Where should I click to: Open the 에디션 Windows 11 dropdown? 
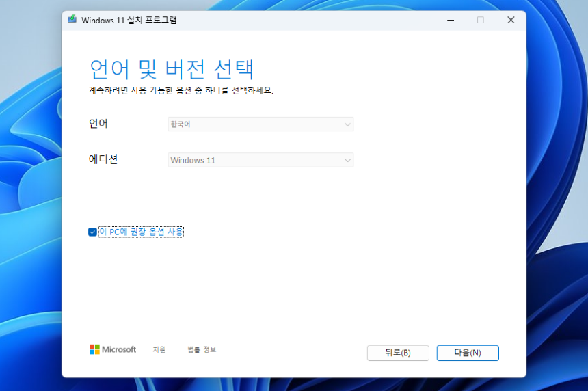tap(260, 160)
